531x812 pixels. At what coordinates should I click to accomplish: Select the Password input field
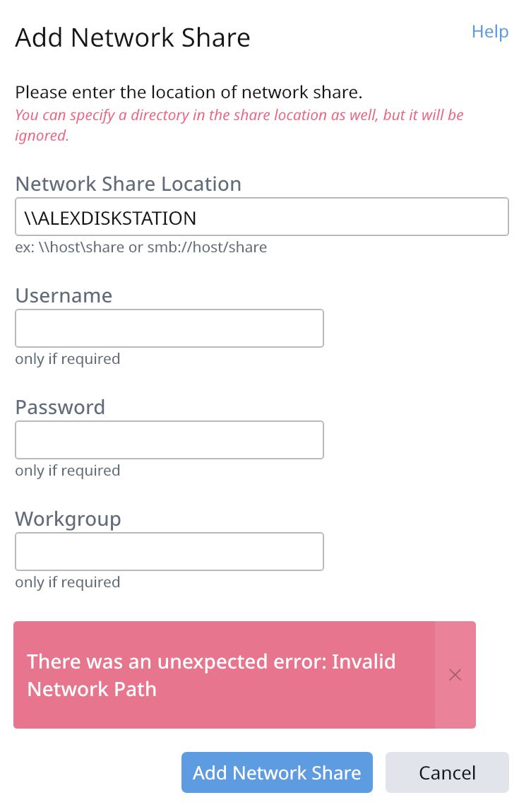coord(169,440)
